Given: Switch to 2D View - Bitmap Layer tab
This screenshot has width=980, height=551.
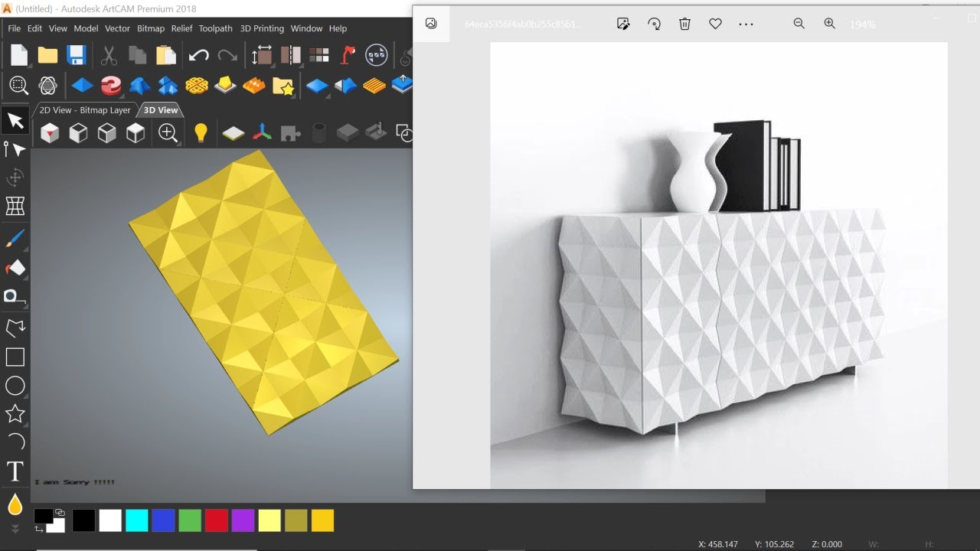Looking at the screenshot, I should (x=85, y=110).
